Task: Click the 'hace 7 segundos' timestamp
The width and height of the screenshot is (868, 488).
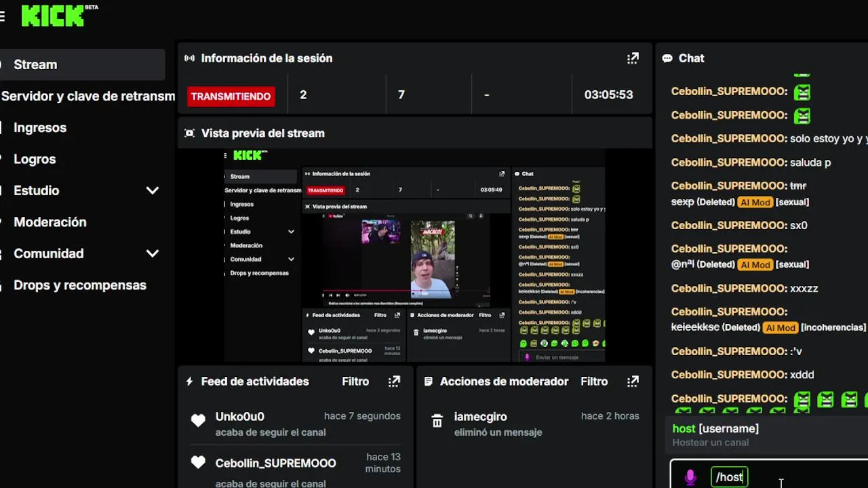Action: coord(362,416)
